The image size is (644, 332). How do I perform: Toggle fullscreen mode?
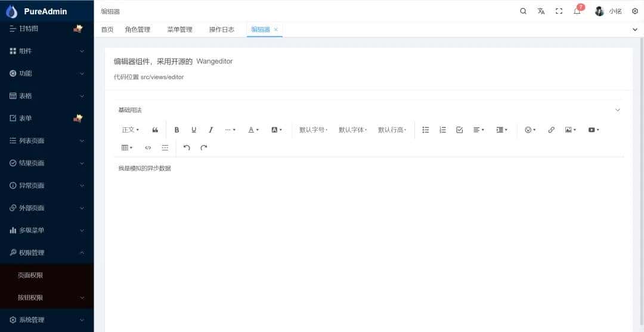559,11
